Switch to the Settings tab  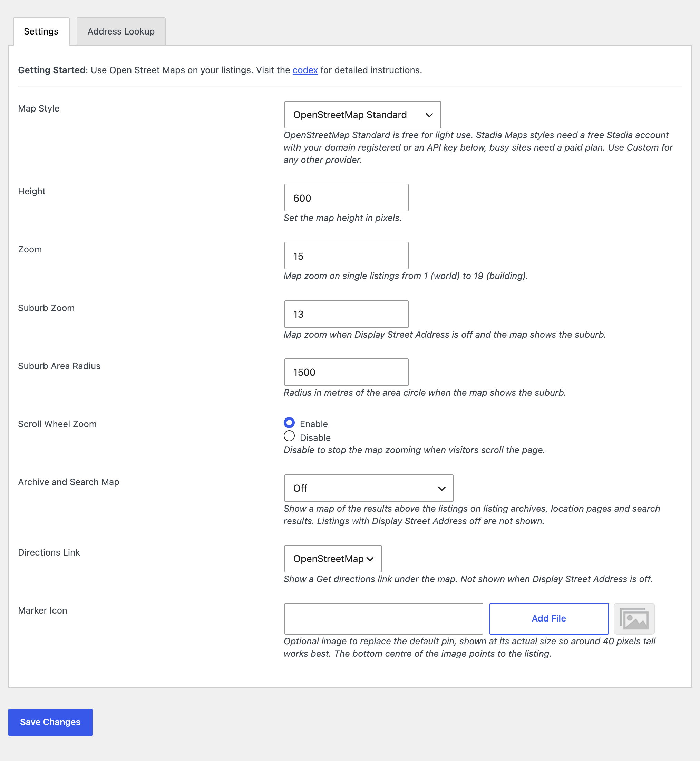[41, 31]
